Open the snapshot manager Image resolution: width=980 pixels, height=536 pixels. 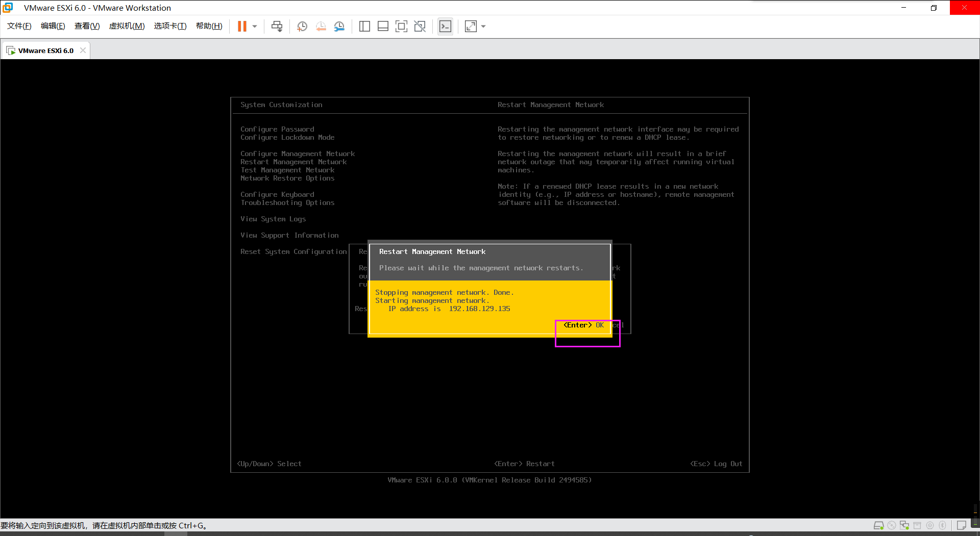click(339, 27)
